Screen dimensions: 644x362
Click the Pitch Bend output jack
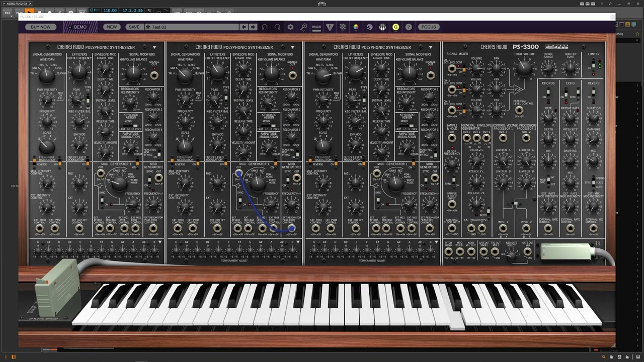pos(448,251)
